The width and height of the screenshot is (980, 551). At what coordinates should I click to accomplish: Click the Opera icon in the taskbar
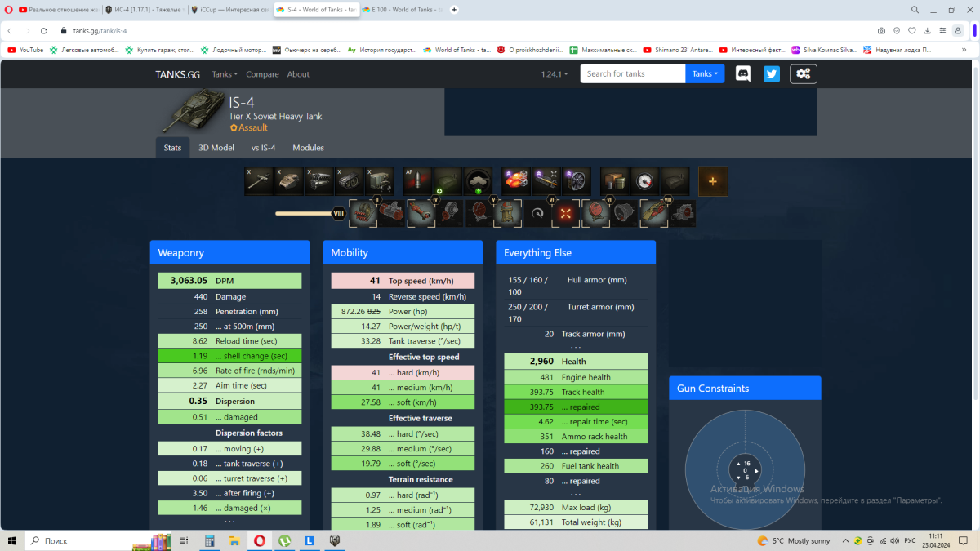pyautogui.click(x=259, y=540)
